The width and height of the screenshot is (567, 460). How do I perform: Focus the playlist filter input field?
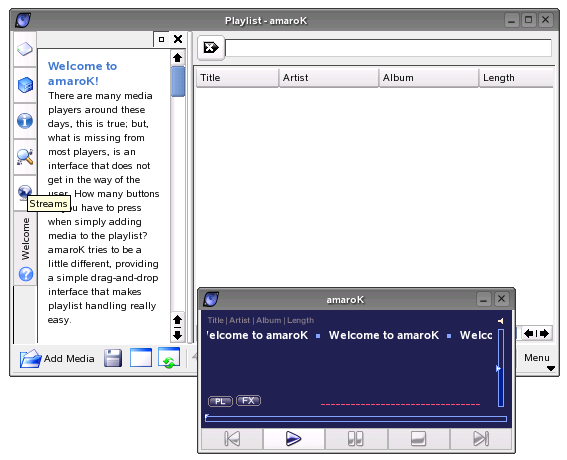[x=388, y=48]
